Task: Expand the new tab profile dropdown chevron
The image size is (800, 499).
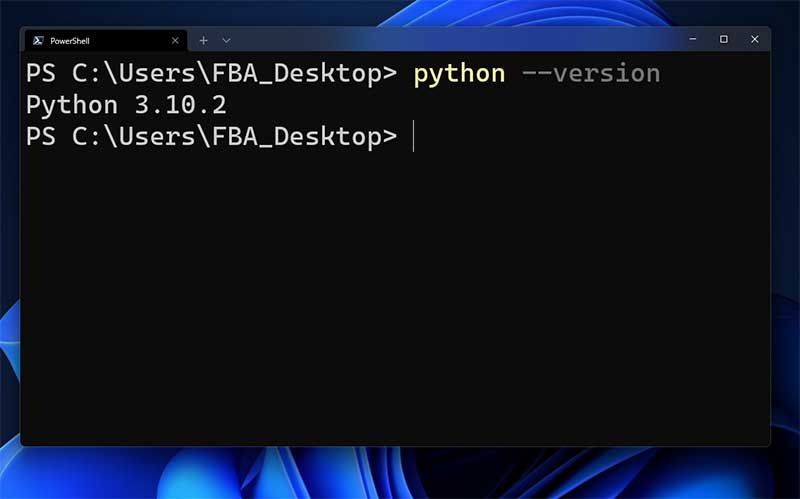Action: coord(226,40)
